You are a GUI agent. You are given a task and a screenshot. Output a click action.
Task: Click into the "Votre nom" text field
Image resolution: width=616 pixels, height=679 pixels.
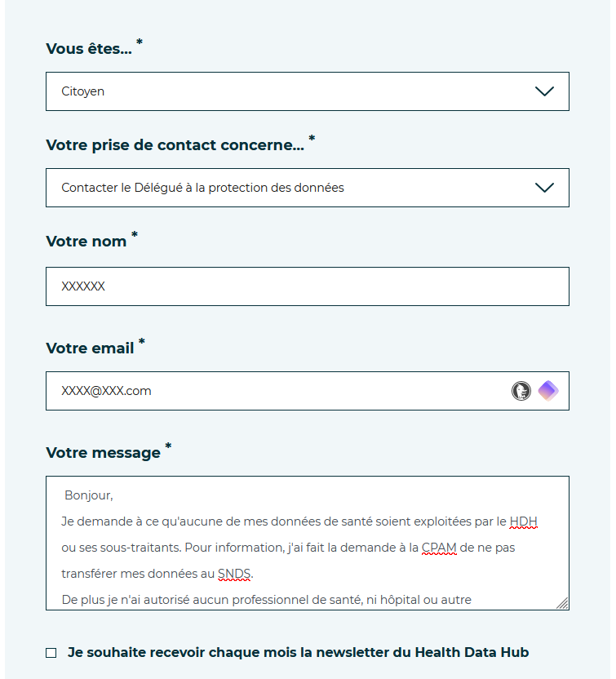coord(307,286)
